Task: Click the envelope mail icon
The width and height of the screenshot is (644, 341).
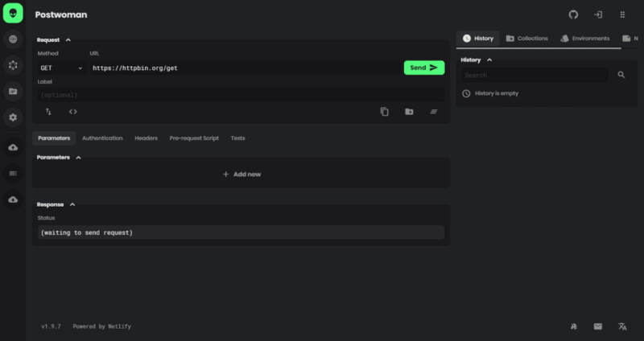Action: tap(597, 327)
